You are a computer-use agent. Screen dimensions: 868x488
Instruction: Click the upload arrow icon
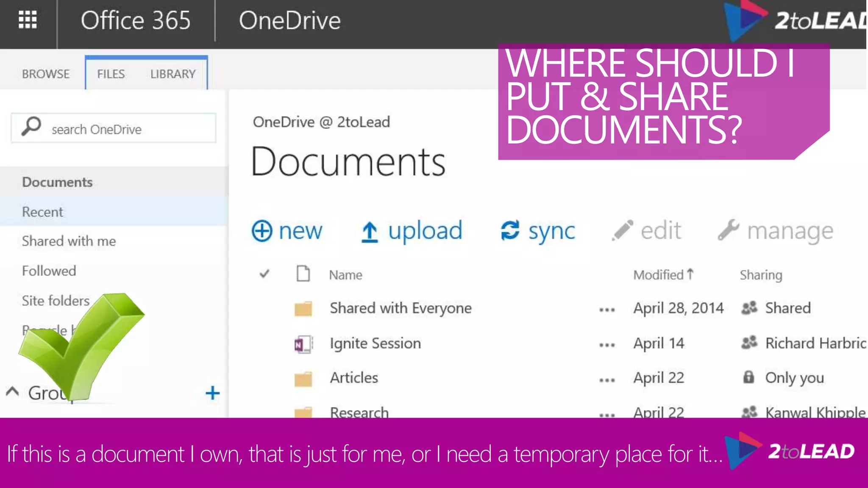370,232
